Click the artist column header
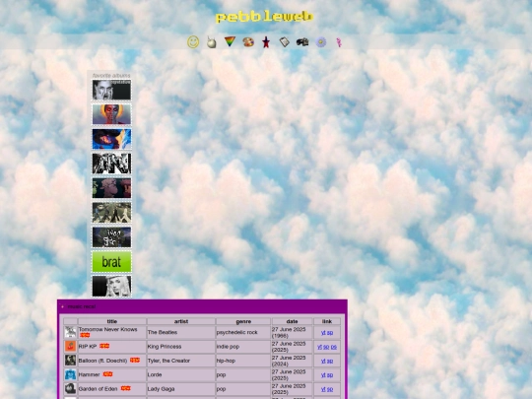Screen dimensions: 532x399 click(x=181, y=321)
